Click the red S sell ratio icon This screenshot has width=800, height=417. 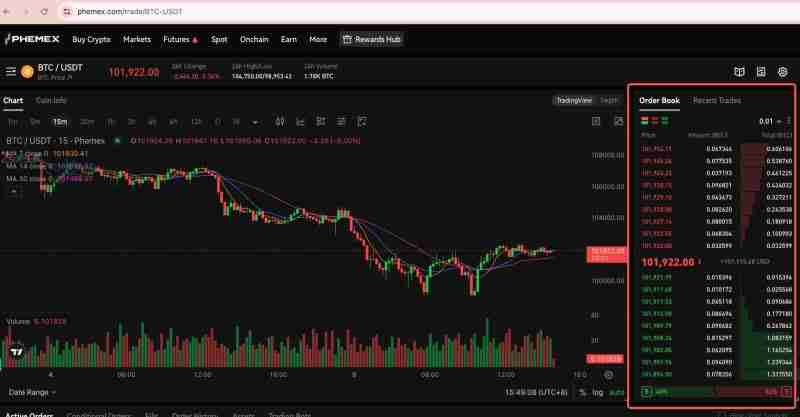[x=786, y=392]
